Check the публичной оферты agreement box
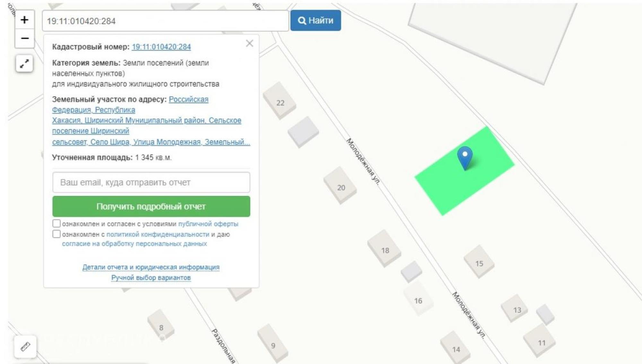 [x=56, y=223]
